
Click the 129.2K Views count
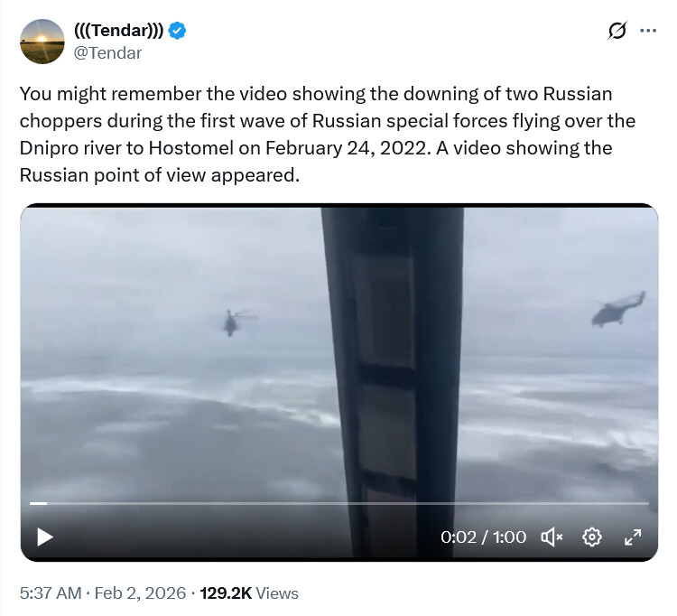[249, 593]
